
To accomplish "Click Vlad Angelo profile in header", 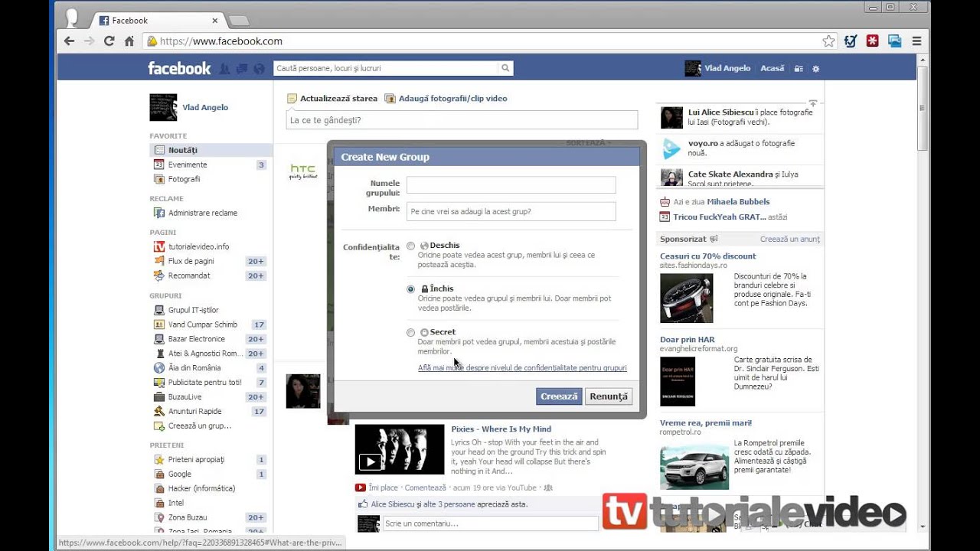I will pyautogui.click(x=718, y=68).
